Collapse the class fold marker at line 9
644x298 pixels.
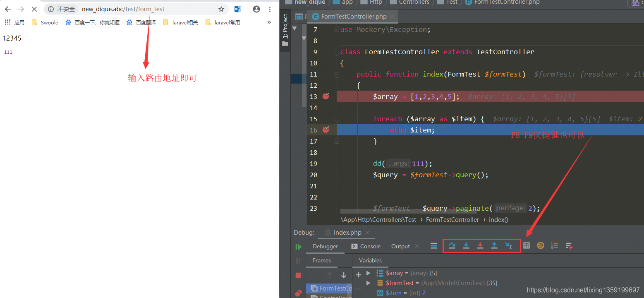coord(337,52)
